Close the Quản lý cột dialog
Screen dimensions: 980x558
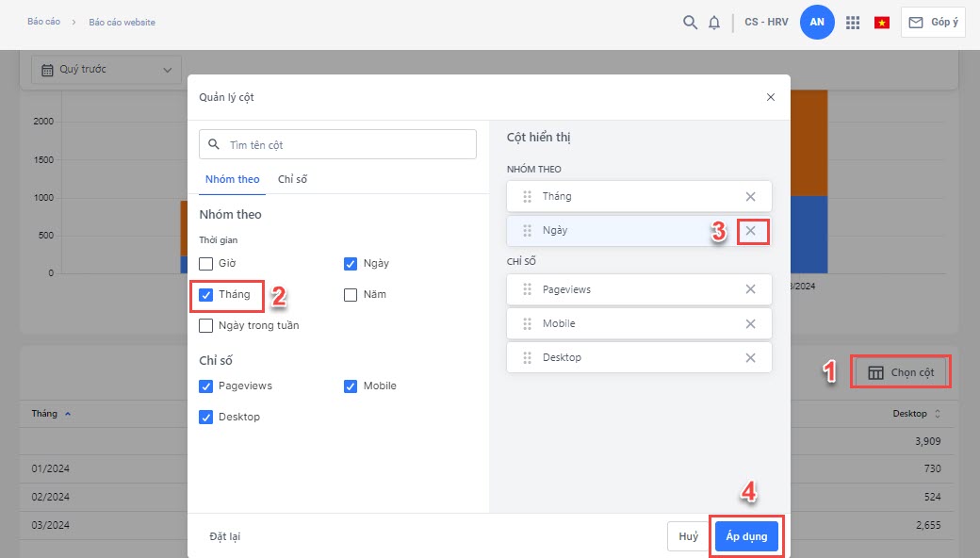(x=770, y=97)
